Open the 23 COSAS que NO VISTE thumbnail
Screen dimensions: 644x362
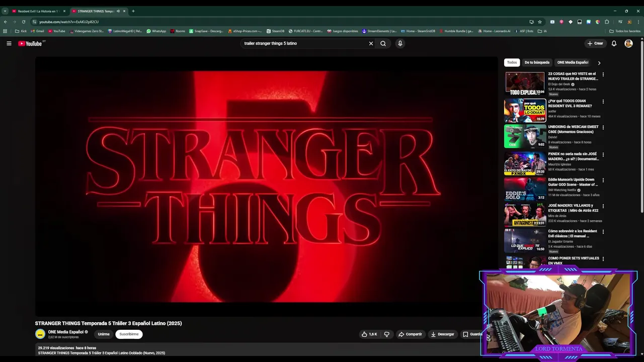point(525,83)
